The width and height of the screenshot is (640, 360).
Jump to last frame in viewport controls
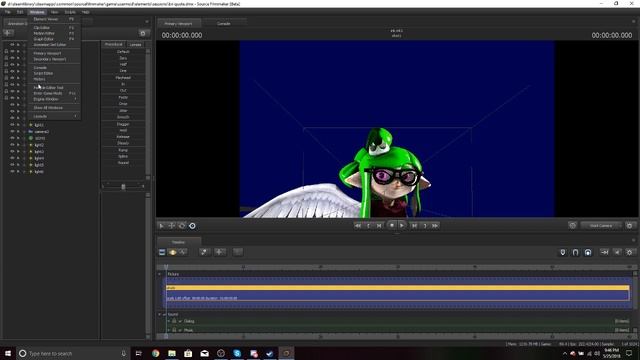435,225
